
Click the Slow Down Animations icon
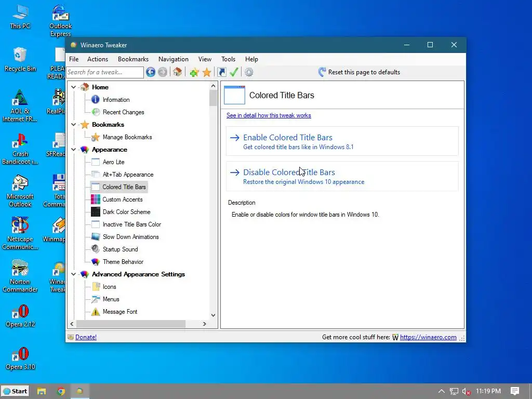pyautogui.click(x=96, y=237)
